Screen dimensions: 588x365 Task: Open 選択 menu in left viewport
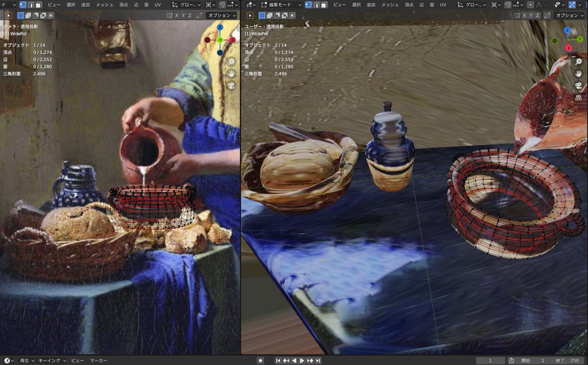point(71,5)
